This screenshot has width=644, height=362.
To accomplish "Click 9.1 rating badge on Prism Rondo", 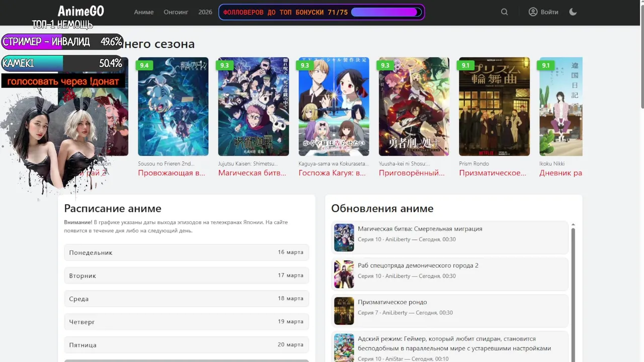I will point(465,65).
